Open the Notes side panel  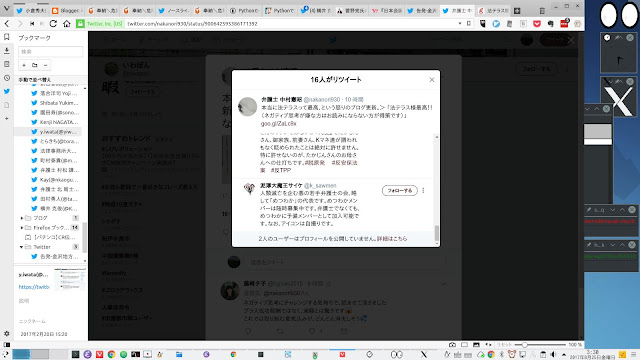click(x=7, y=64)
